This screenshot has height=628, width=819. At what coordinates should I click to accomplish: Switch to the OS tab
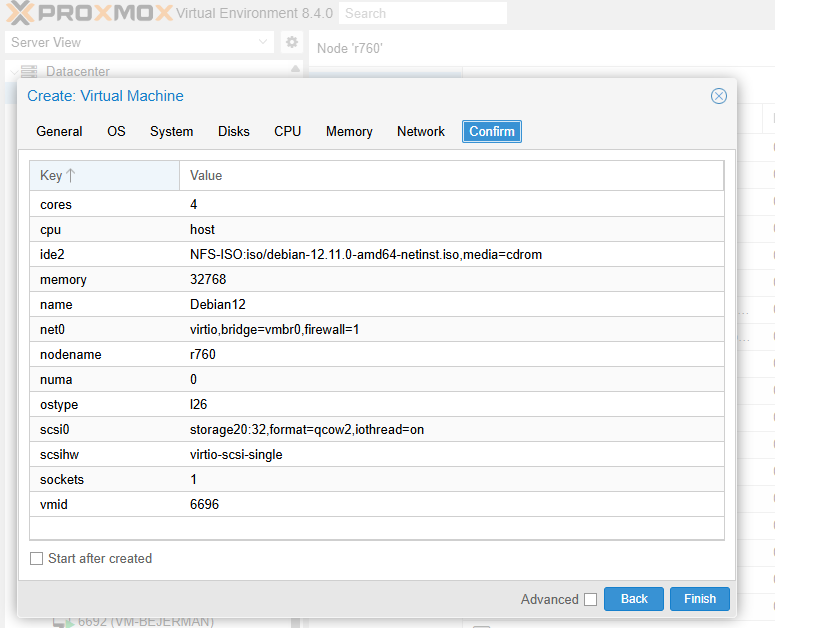116,132
